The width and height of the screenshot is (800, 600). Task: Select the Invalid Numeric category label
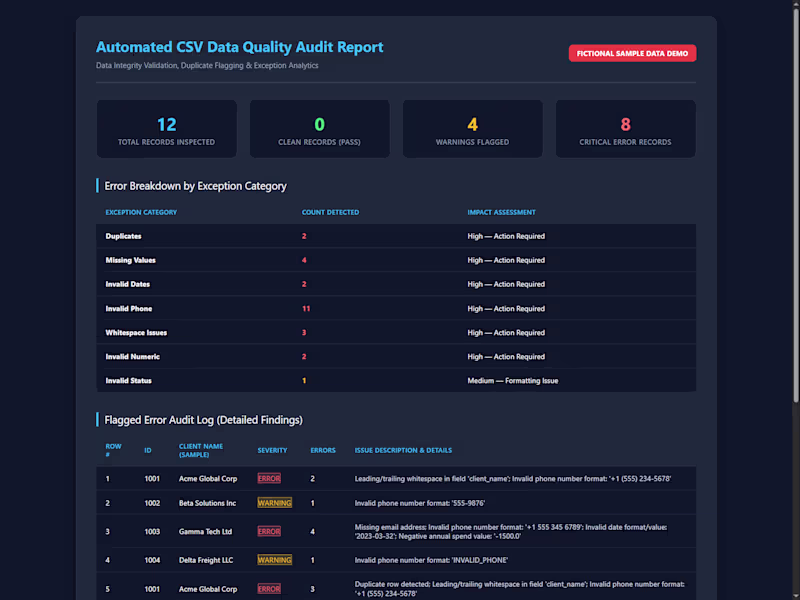(133, 357)
